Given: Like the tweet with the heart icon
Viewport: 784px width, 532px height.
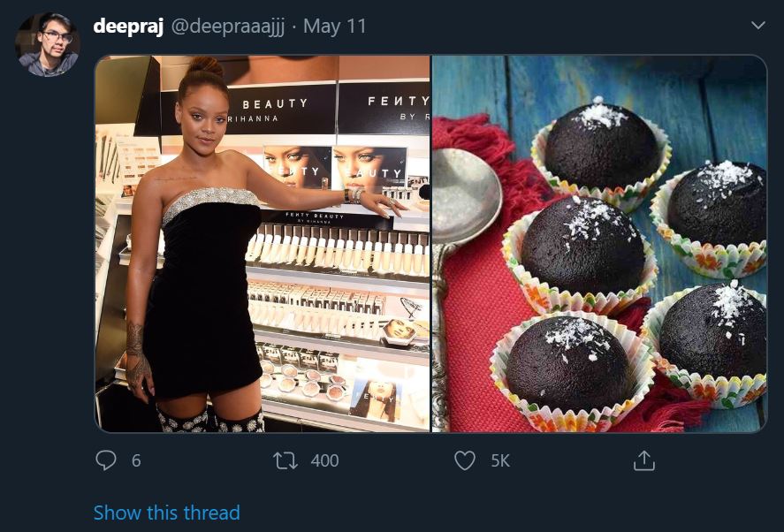Looking at the screenshot, I should click(x=465, y=460).
